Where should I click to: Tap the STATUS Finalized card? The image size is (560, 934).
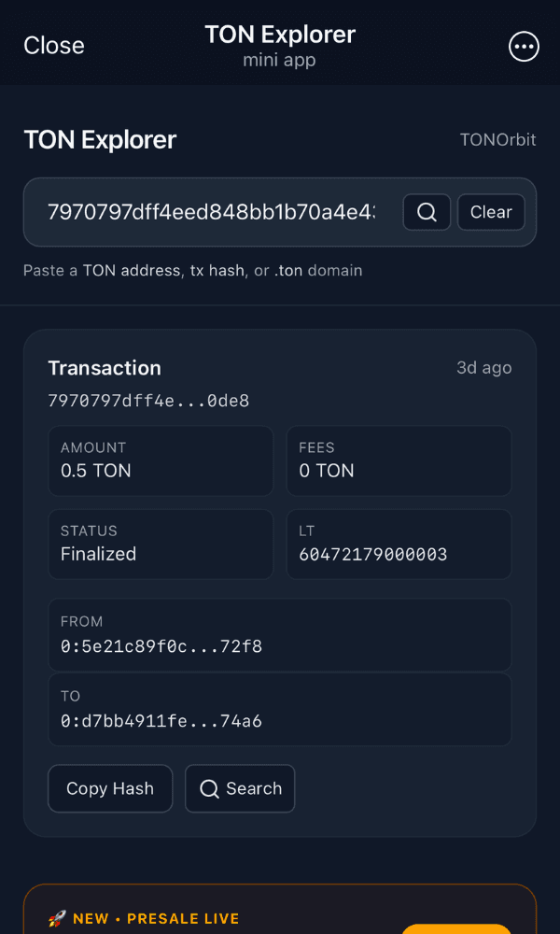161,544
